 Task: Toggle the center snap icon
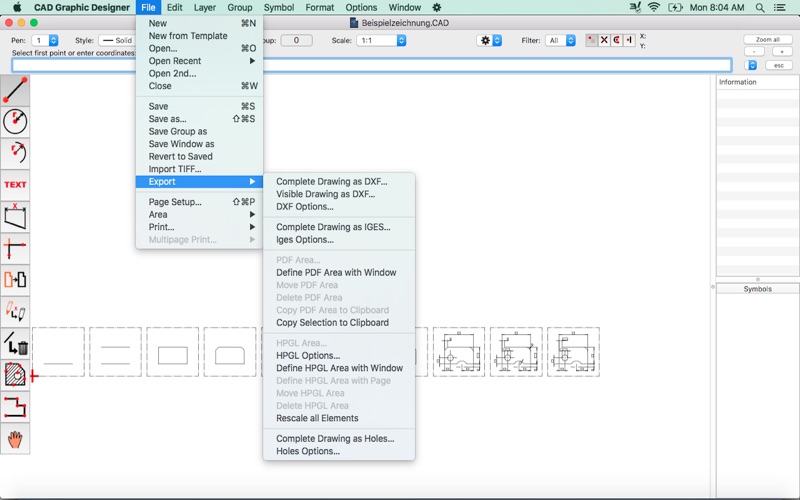coord(616,40)
